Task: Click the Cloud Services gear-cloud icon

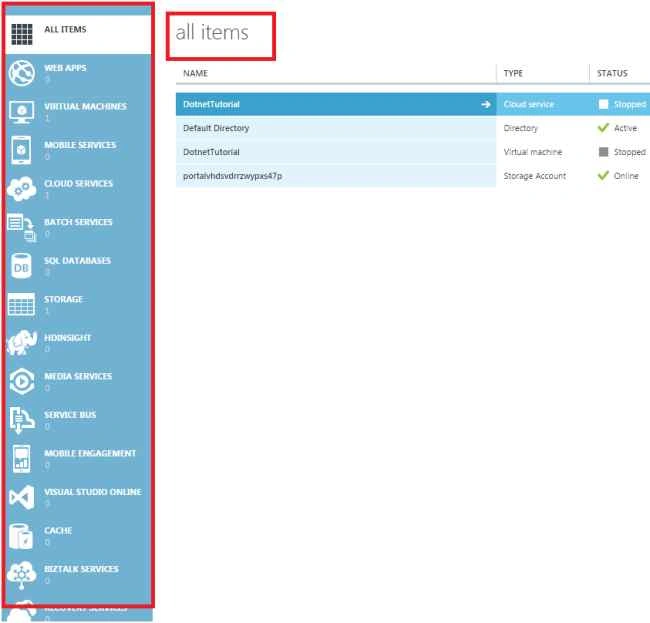Action: [22, 189]
